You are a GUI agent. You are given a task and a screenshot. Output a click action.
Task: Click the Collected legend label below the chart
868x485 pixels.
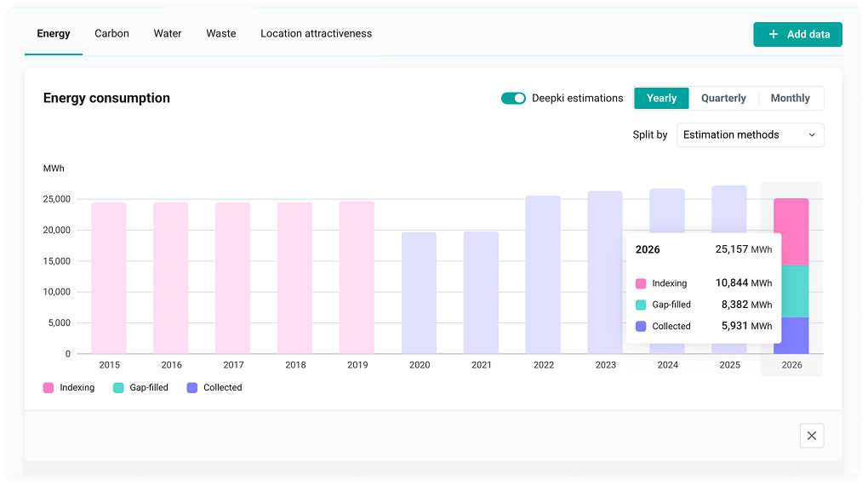pyautogui.click(x=223, y=387)
